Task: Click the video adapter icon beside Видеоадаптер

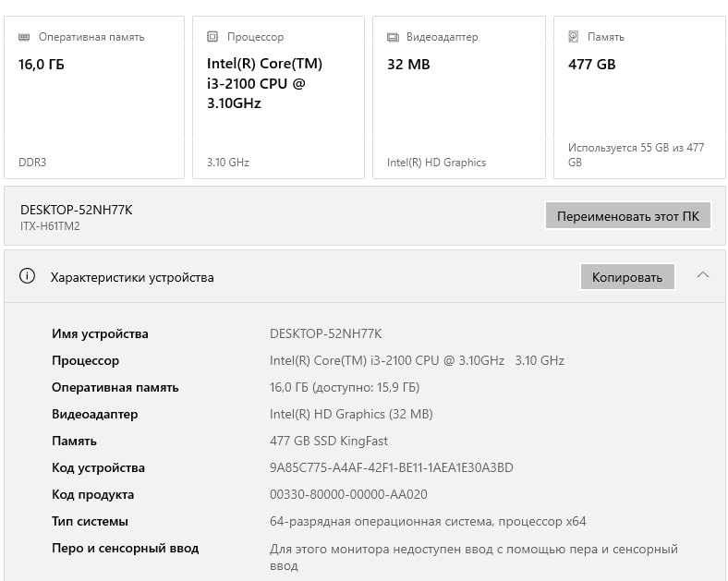Action: pos(393,37)
